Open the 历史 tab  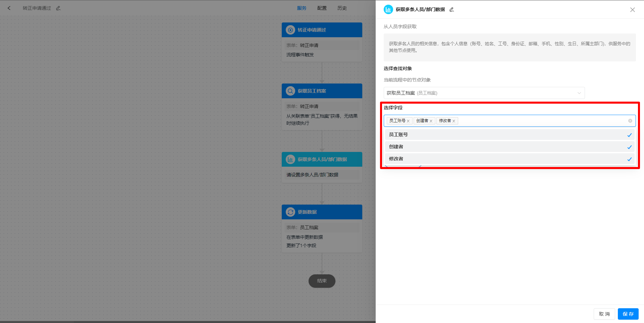(342, 8)
